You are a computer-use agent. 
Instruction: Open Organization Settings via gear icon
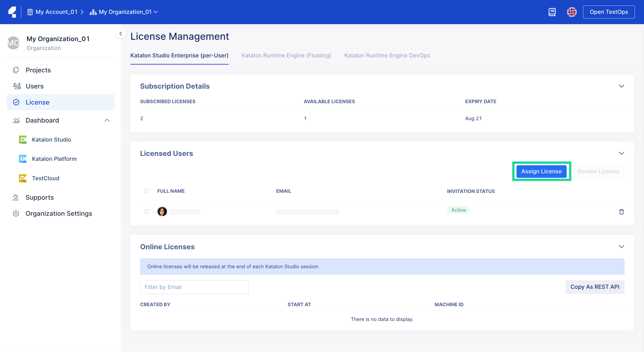(x=16, y=214)
